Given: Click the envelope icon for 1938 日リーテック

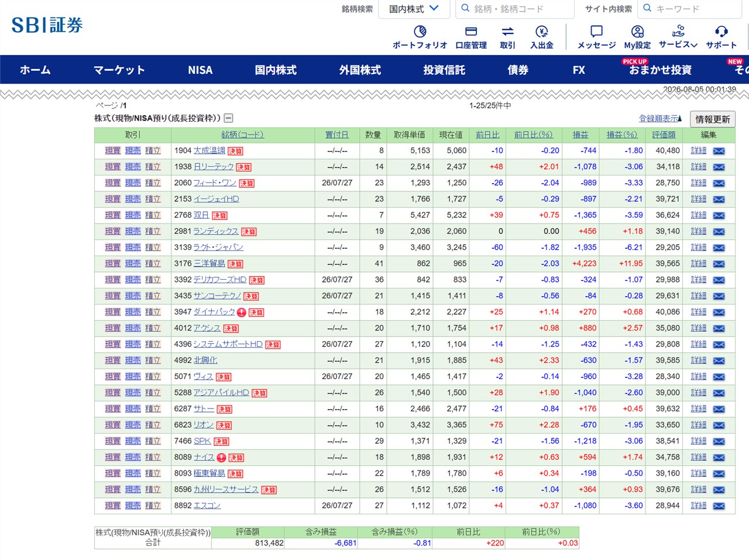Looking at the screenshot, I should pos(719,167).
